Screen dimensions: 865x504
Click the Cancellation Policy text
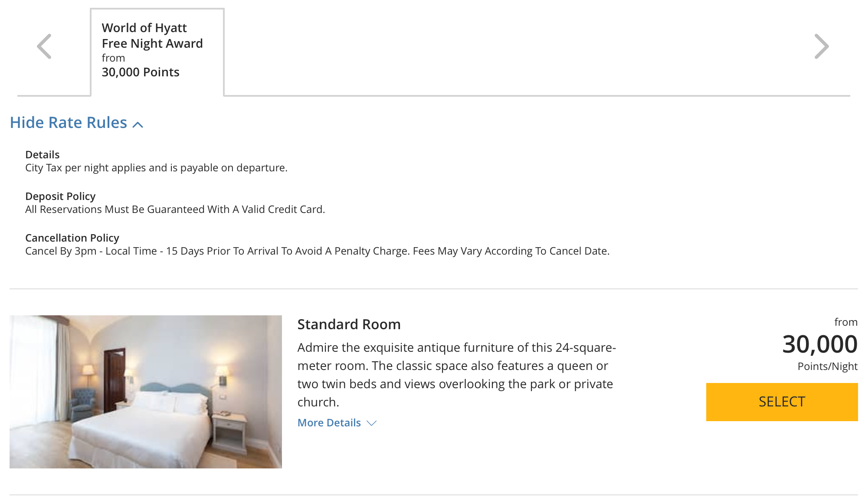click(72, 238)
